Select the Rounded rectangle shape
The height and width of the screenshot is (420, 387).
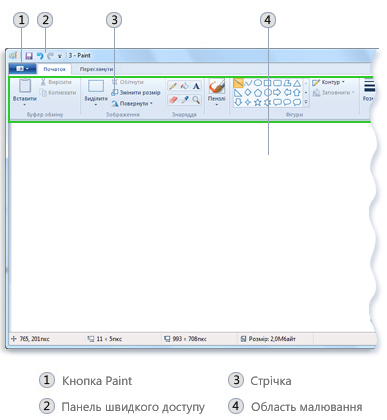(277, 83)
